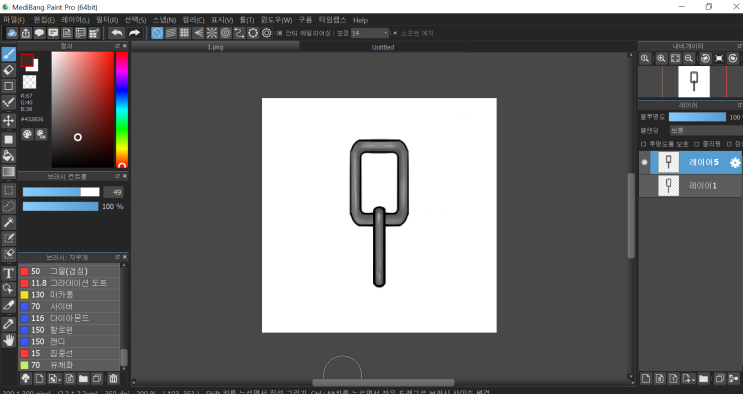This screenshot has width=743, height=394.
Task: Select the 집중선 brush
Action: (x=69, y=353)
